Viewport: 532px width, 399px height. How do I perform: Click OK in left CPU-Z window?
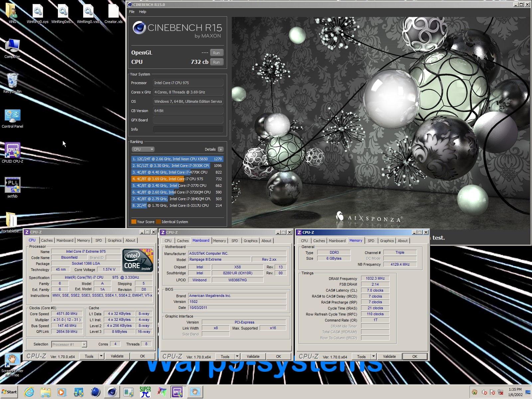(x=143, y=356)
